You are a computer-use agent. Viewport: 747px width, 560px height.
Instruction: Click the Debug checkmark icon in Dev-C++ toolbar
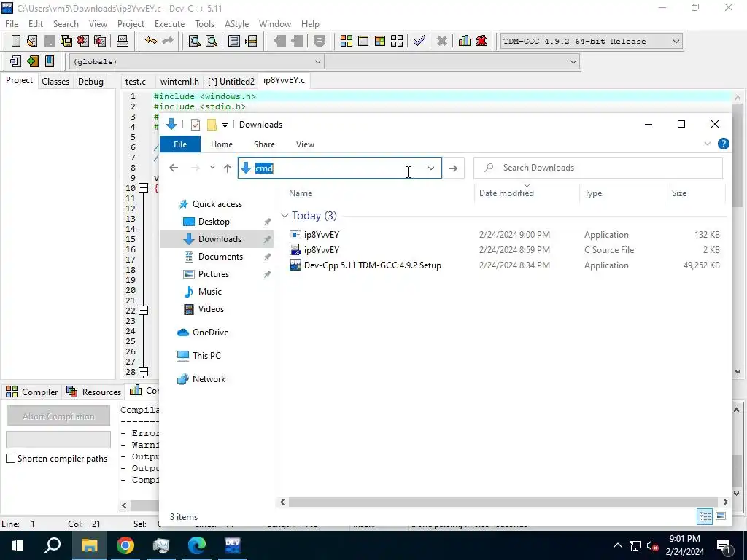click(419, 42)
